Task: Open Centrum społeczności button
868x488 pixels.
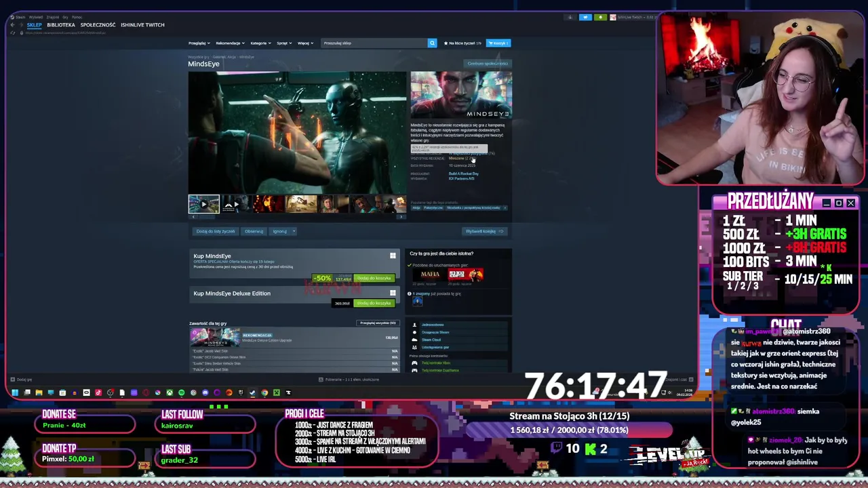Action: click(x=487, y=64)
